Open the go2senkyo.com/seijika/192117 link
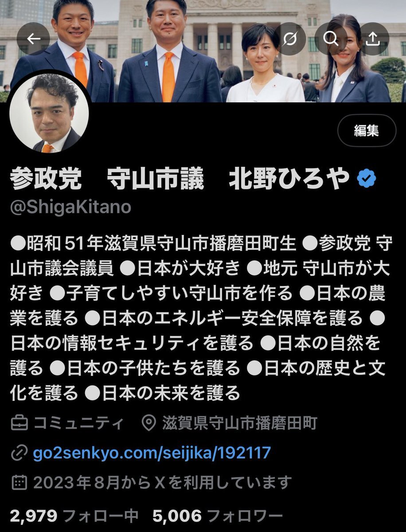Screen dimensions: 406x532 coord(152,453)
